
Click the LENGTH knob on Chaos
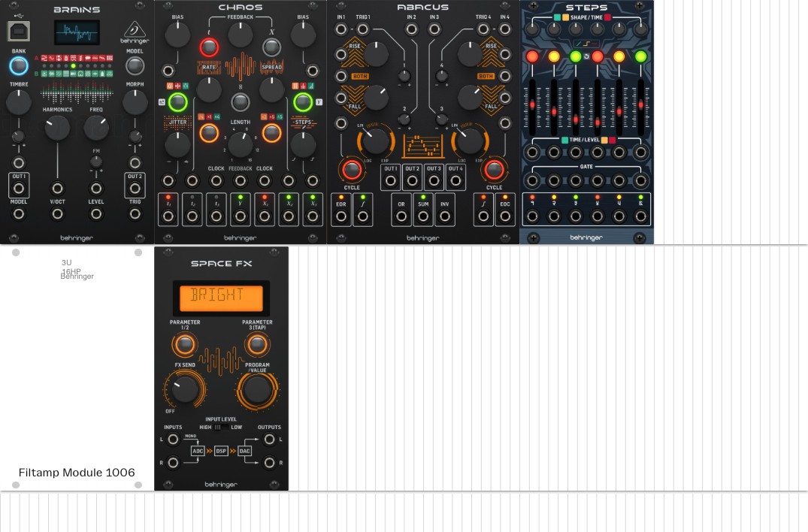(x=240, y=145)
